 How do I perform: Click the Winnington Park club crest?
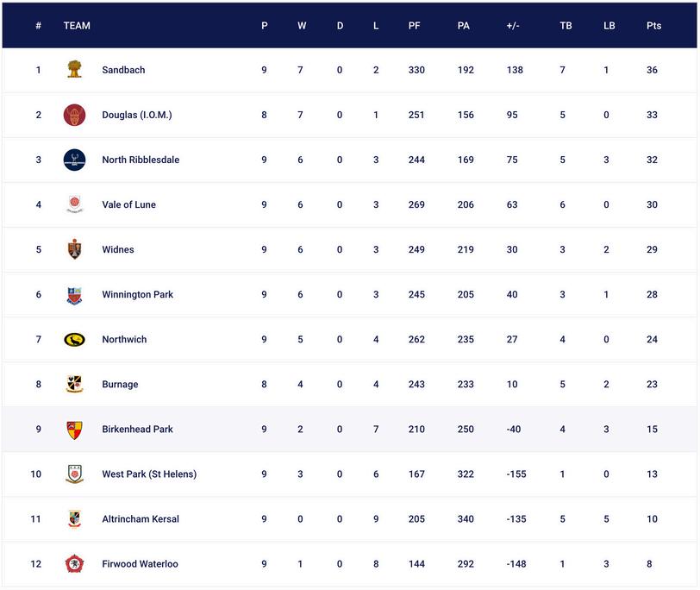(x=75, y=295)
